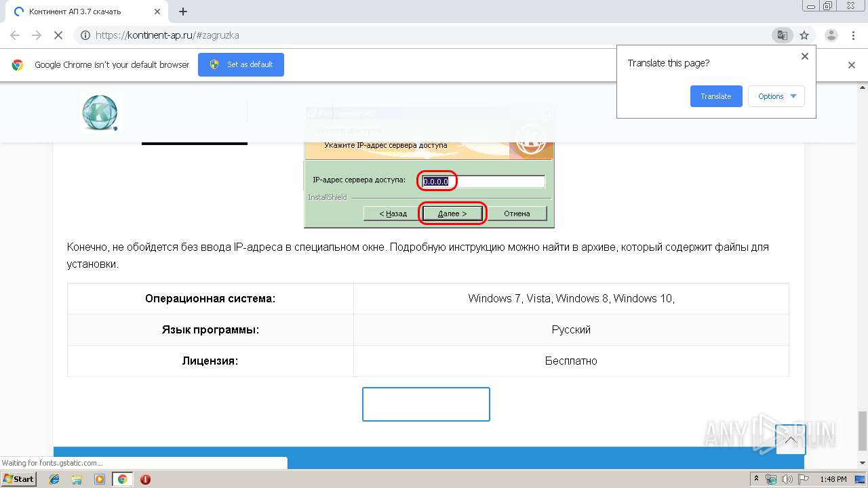
Task: Click the 1:48 PM clock
Action: point(833,479)
